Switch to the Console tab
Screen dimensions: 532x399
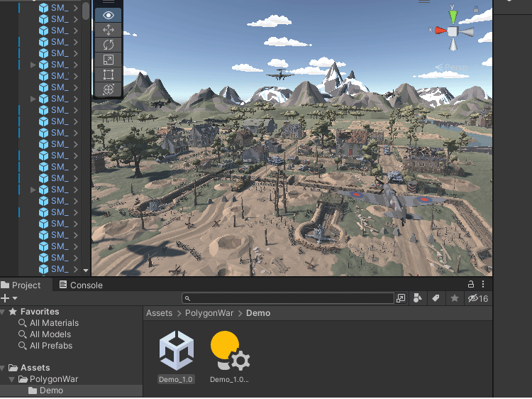80,285
